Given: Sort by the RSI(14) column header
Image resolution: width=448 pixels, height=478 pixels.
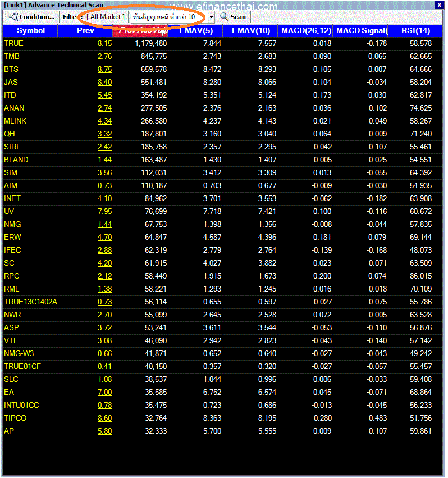Looking at the screenshot, I should [415, 30].
